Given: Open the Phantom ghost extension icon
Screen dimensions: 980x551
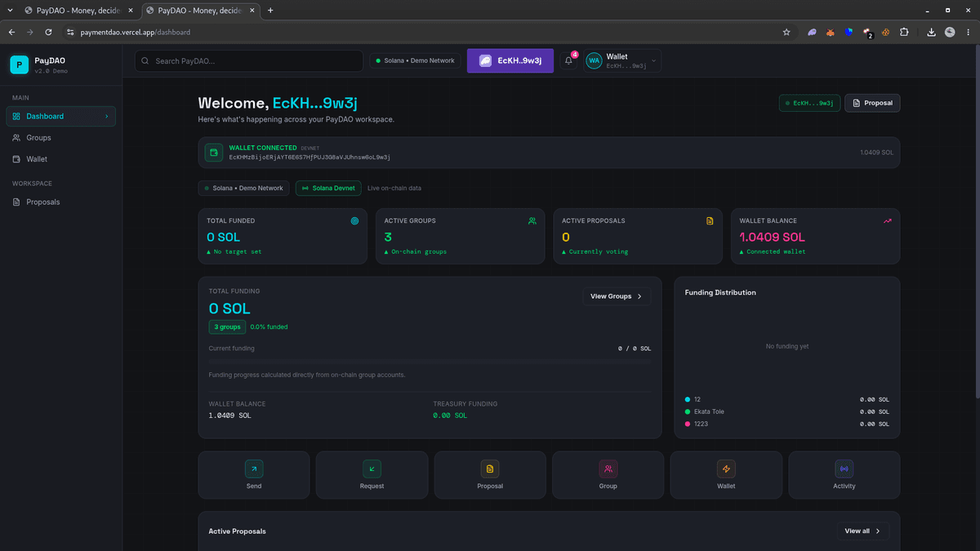Looking at the screenshot, I should (813, 32).
